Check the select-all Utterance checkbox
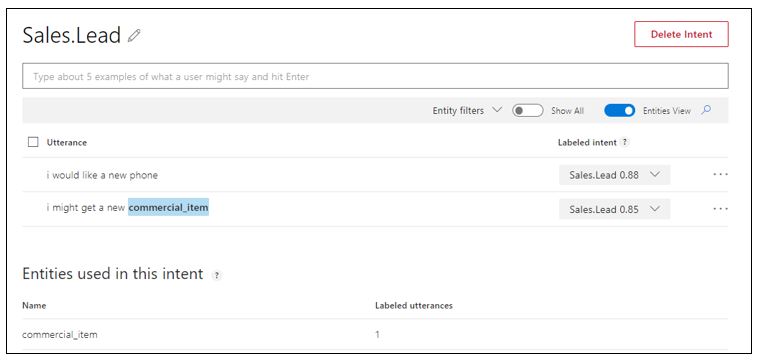Image resolution: width=760 pixels, height=363 pixels. 33,142
